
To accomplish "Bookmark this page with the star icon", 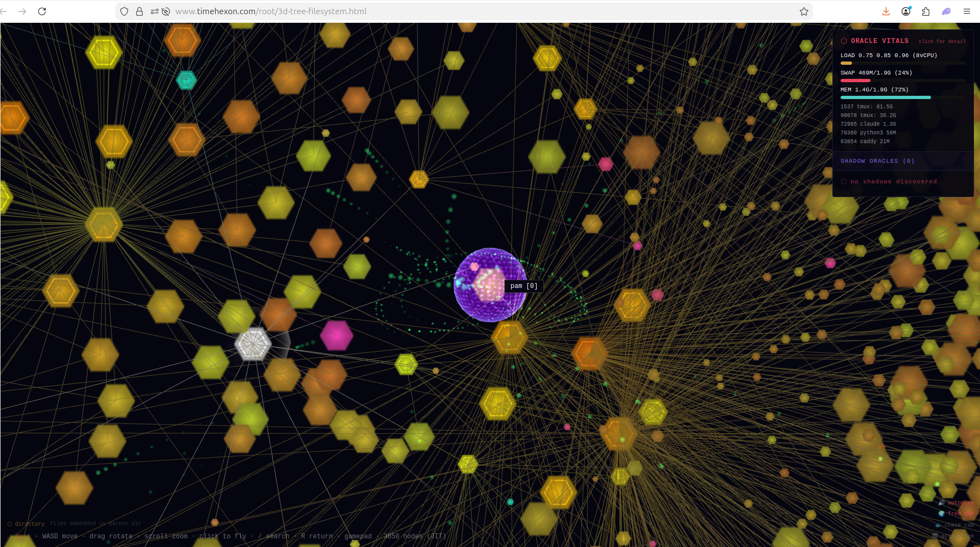I will [x=804, y=11].
